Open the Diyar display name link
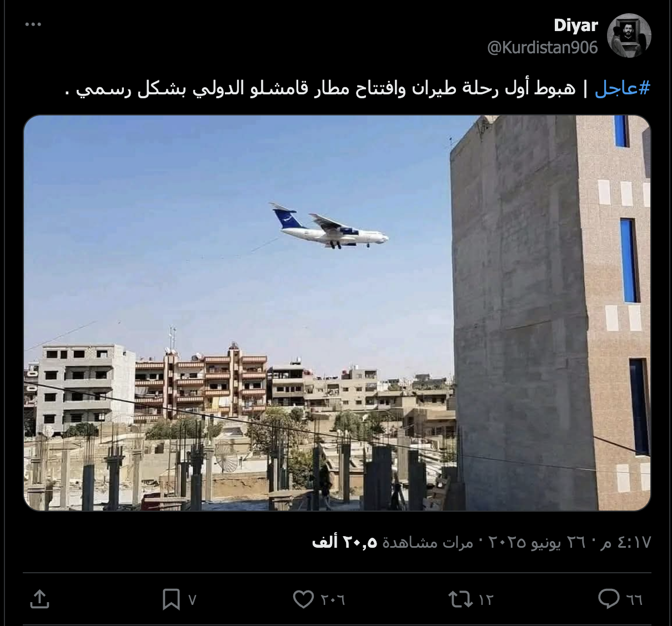This screenshot has width=672, height=626. [576, 26]
